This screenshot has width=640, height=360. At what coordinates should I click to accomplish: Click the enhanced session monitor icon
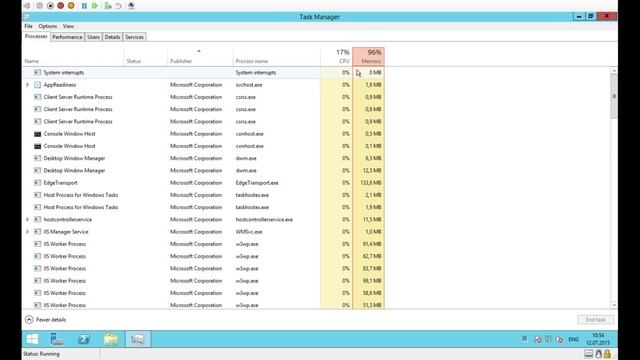131,6
